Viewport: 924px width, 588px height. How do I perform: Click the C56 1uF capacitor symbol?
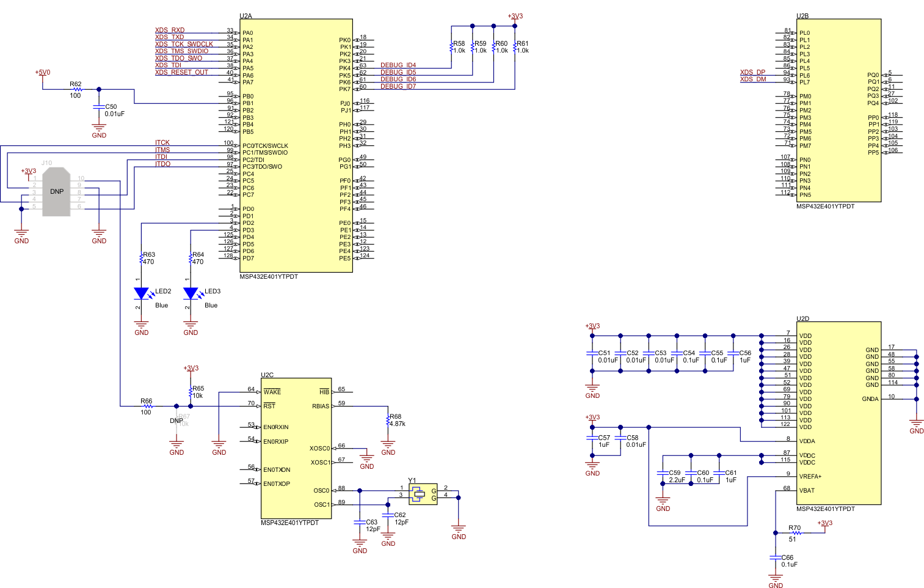coord(733,353)
